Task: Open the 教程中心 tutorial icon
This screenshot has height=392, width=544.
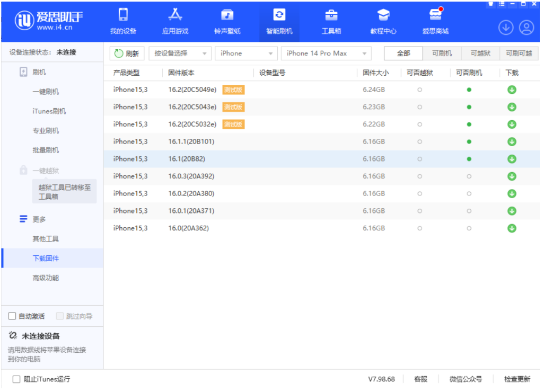Action: click(x=383, y=15)
